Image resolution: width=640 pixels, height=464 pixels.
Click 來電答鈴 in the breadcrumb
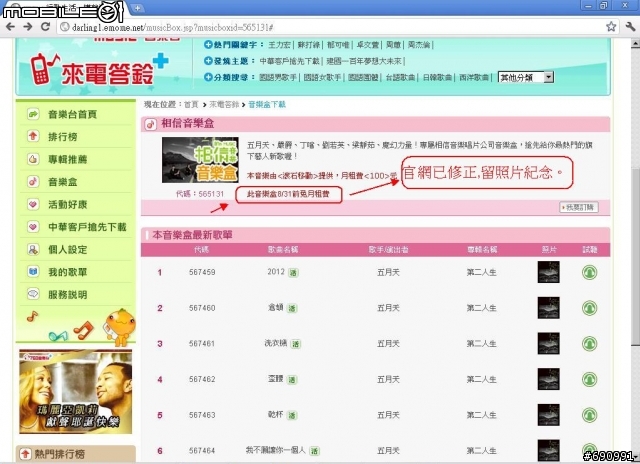[224, 104]
